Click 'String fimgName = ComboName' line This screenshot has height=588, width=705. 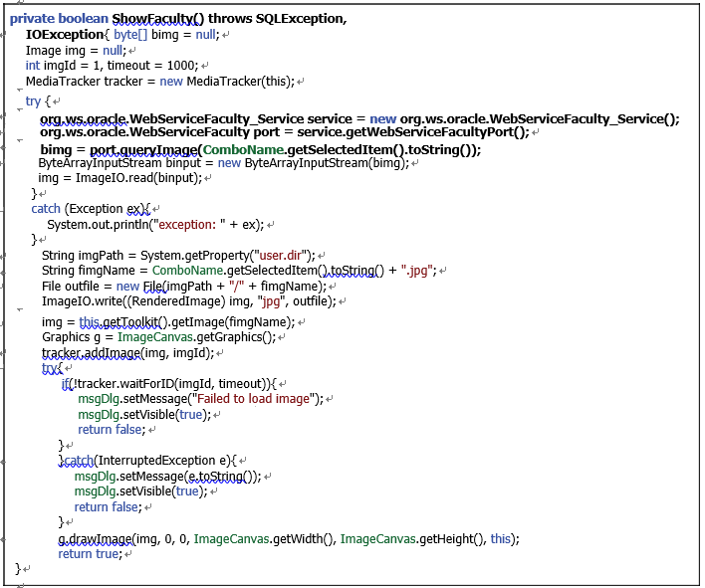tap(239, 271)
